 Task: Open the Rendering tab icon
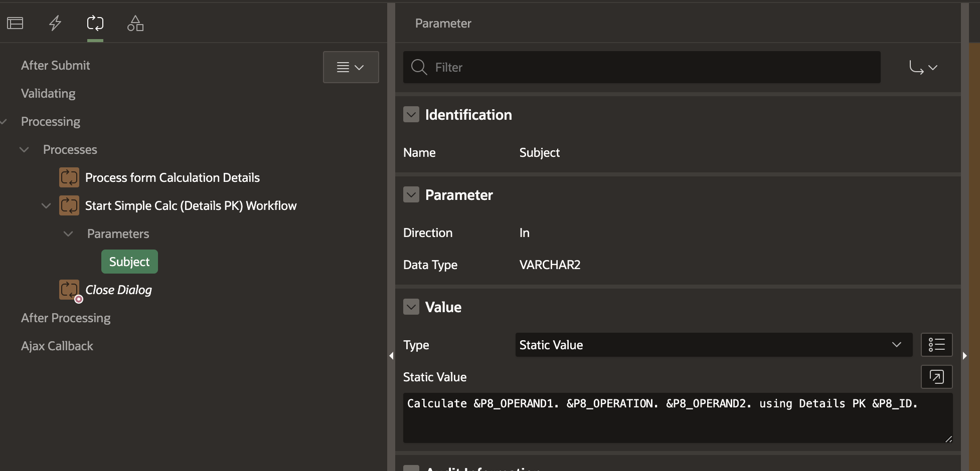point(15,23)
